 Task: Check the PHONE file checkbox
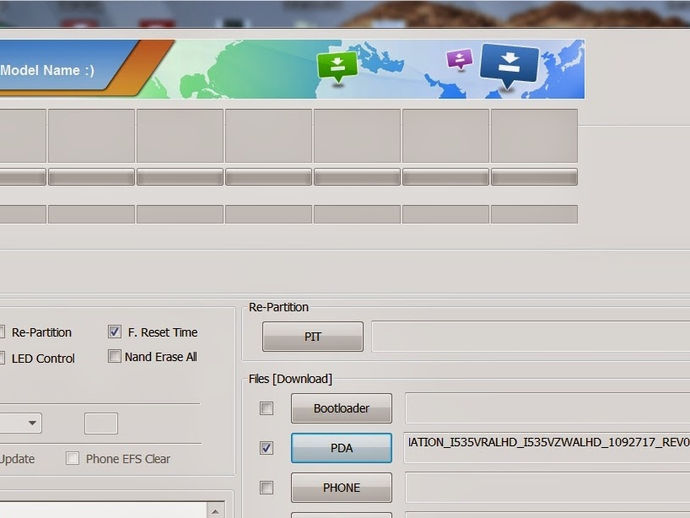tap(266, 488)
